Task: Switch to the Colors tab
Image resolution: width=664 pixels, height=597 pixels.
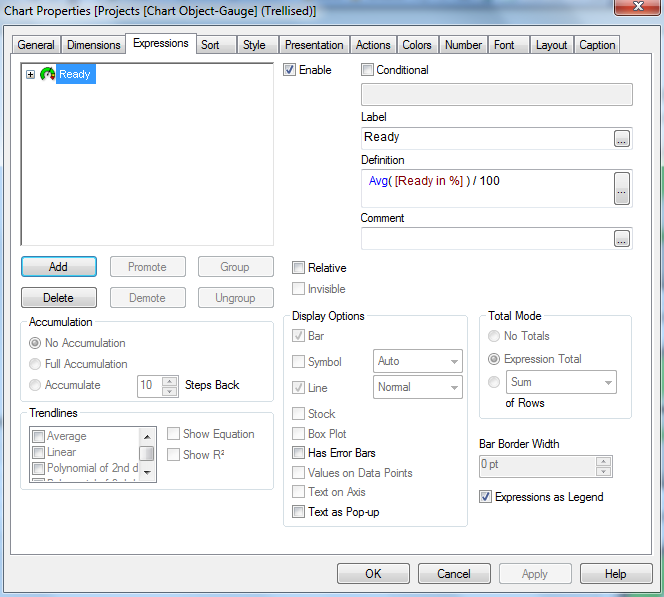Action: [x=417, y=45]
